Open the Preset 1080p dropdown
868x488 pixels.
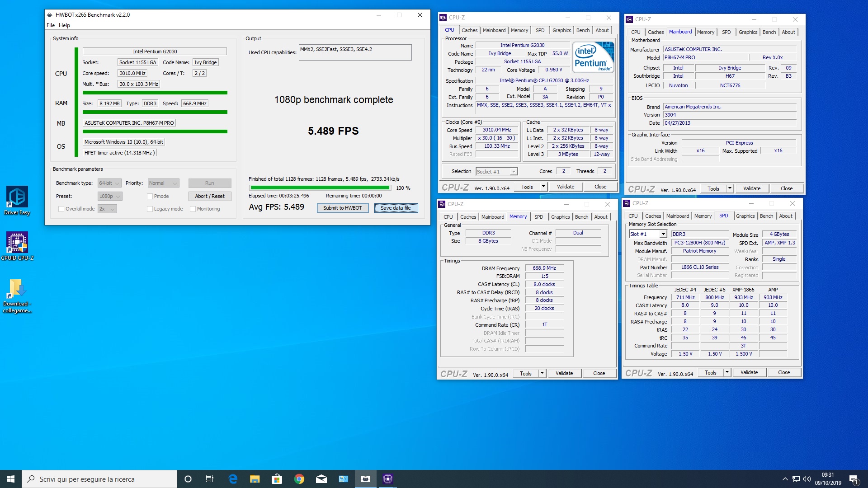(x=110, y=196)
